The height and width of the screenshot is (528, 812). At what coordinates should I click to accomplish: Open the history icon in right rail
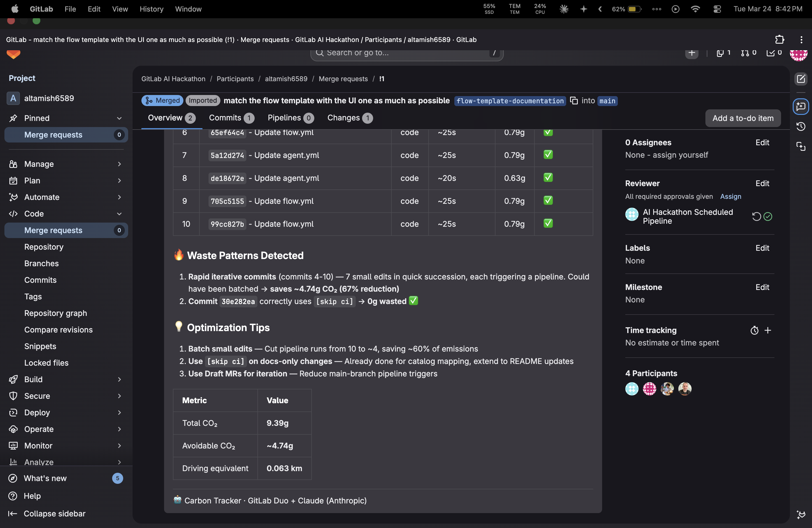pos(800,127)
